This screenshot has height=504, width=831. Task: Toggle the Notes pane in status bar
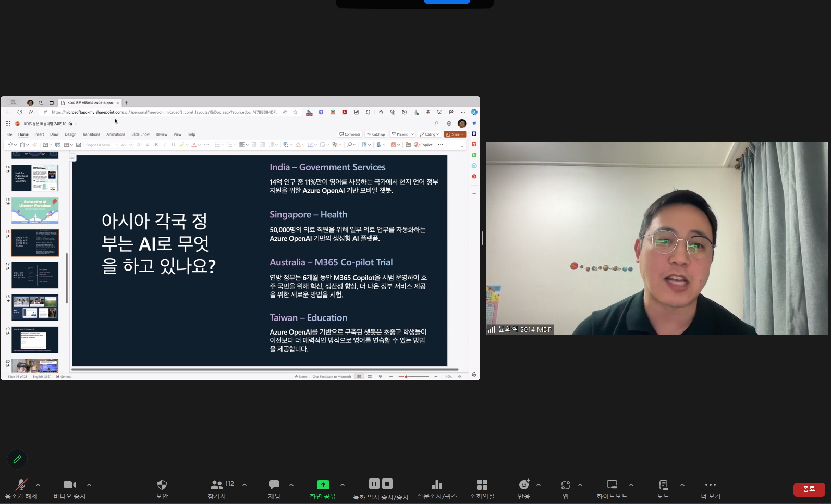point(301,376)
